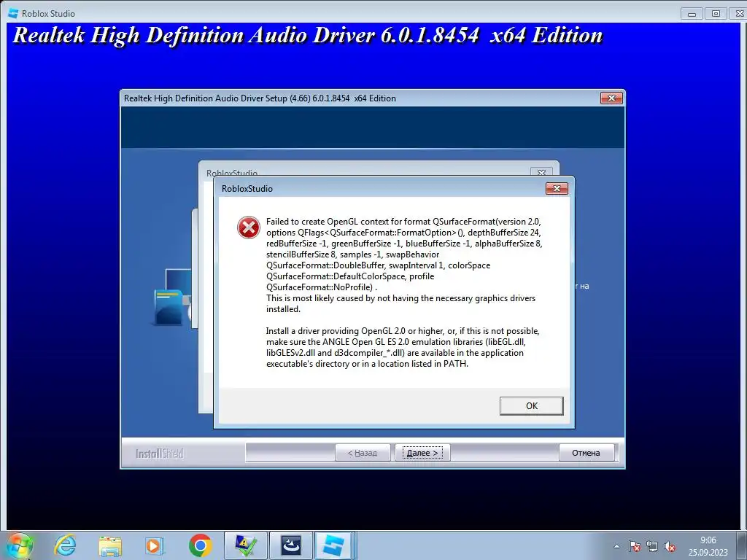747x560 pixels.
Task: Switch to the checkmark installer taskbar item
Action: click(245, 545)
